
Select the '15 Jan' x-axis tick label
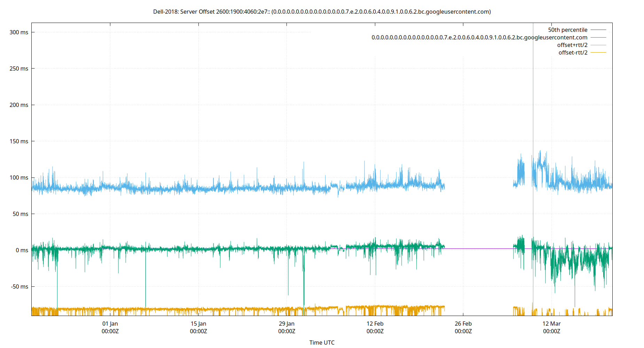tap(198, 324)
